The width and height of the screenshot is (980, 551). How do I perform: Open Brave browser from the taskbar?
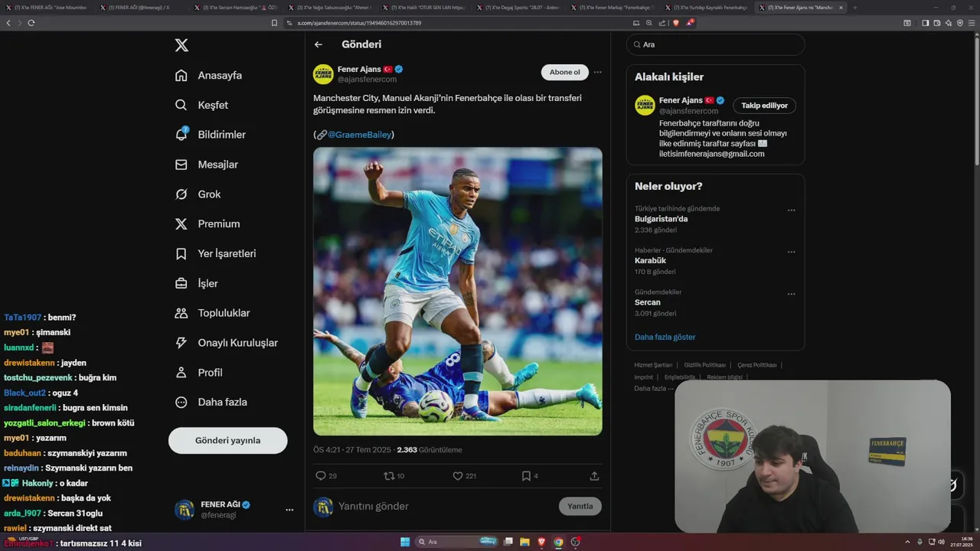pos(541,542)
